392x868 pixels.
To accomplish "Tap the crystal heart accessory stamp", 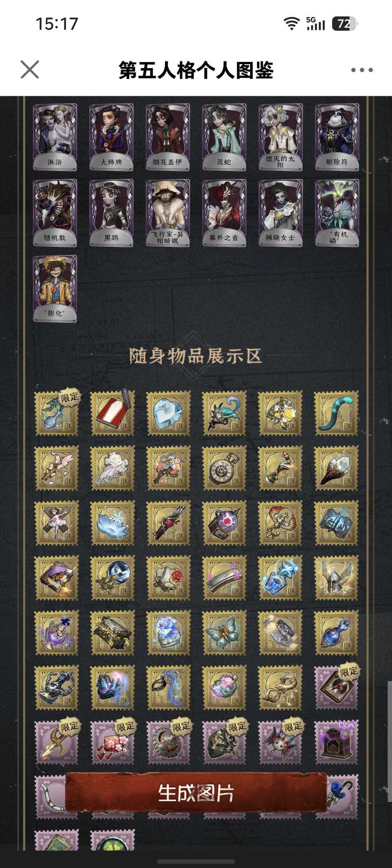I will 168,413.
